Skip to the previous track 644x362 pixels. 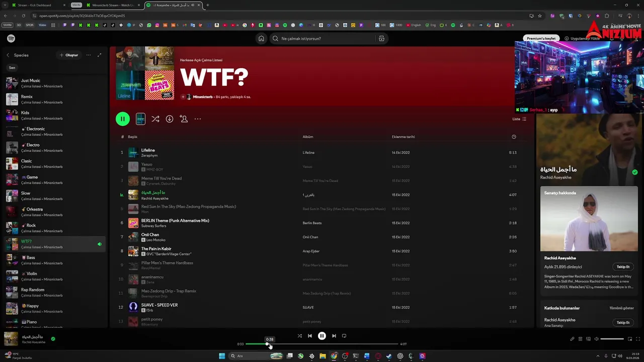(x=310, y=336)
